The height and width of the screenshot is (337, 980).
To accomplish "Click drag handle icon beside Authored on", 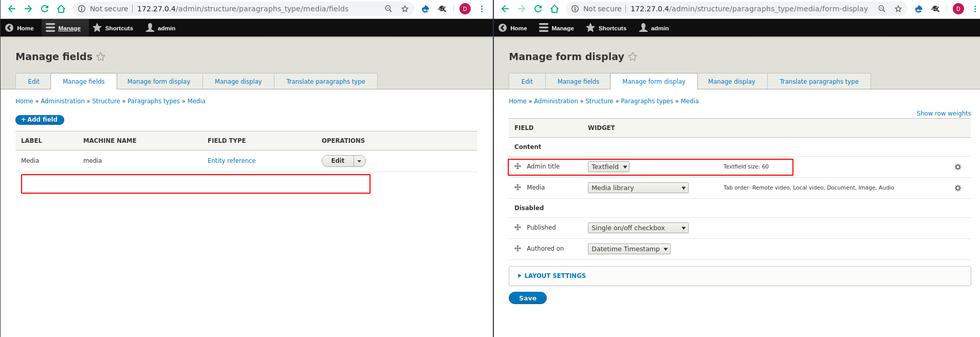I will tap(517, 249).
